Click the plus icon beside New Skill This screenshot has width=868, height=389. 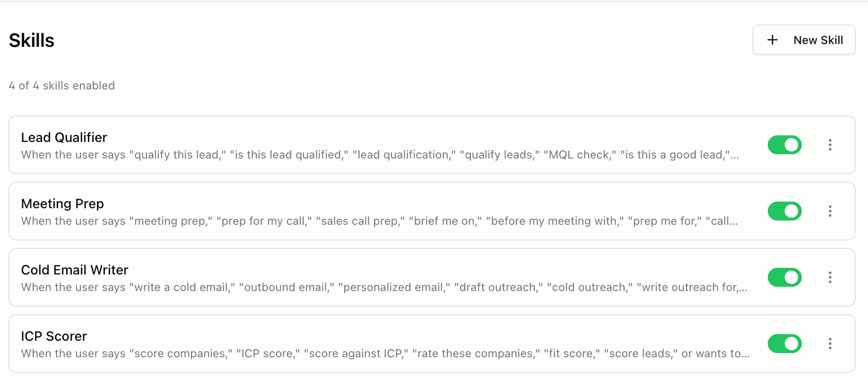coord(773,40)
